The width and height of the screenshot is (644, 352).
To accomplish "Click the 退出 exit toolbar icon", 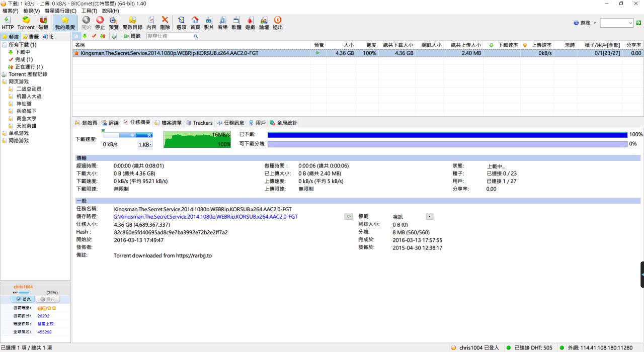I will pos(278,23).
